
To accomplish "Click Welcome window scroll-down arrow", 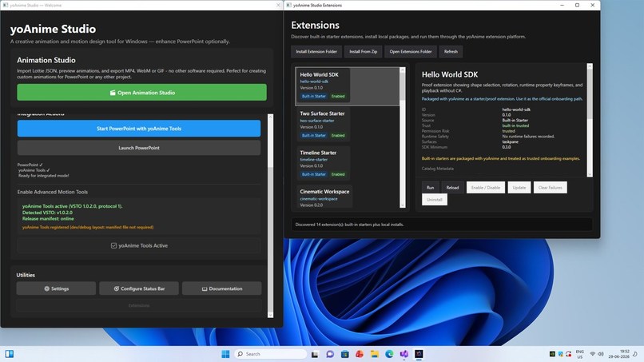I will (270, 315).
